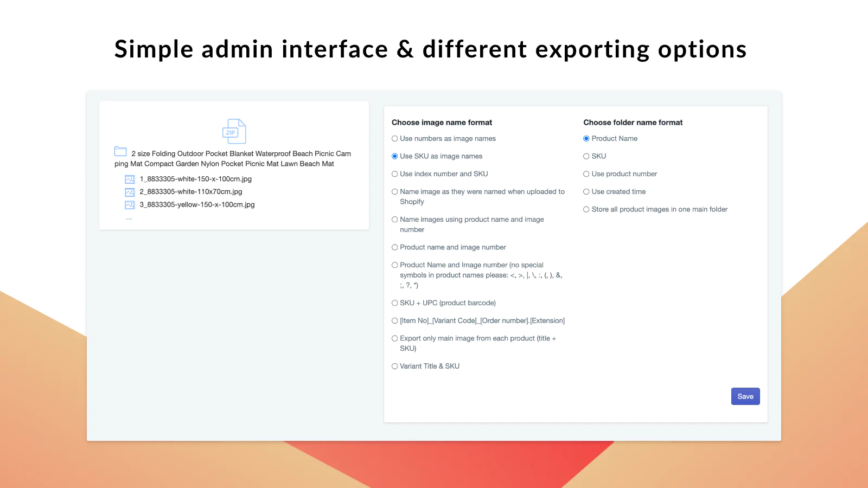Screen dimensions: 868x488
Task: Select 'Use numbers as image names' option
Action: (395, 139)
